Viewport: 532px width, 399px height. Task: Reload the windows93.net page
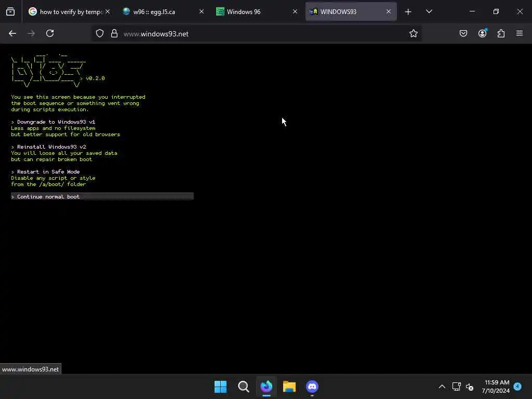[50, 33]
